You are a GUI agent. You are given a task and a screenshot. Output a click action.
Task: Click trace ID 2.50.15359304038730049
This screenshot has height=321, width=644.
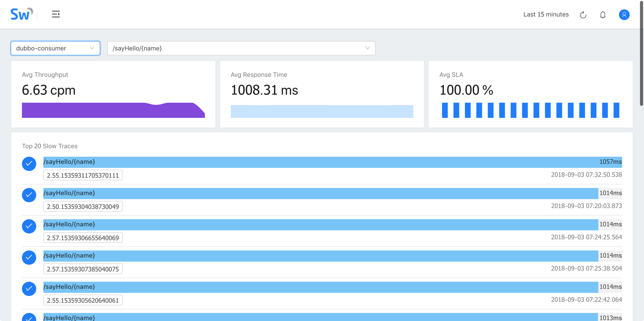(x=83, y=206)
